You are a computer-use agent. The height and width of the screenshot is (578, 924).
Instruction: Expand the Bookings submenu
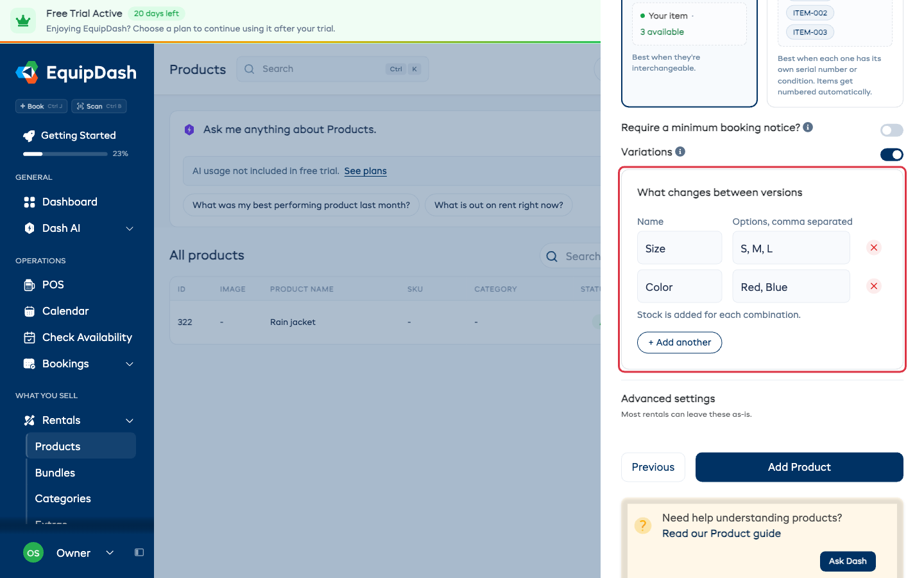pos(130,364)
